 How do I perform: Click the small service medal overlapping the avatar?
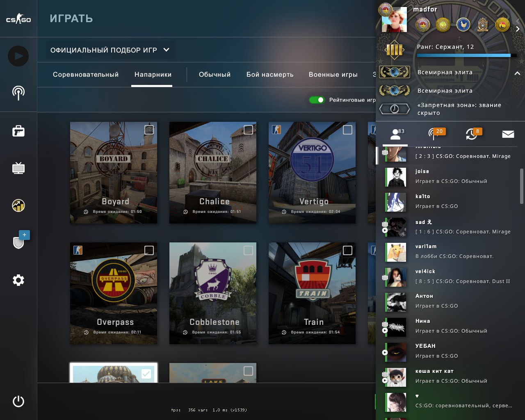pyautogui.click(x=385, y=9)
